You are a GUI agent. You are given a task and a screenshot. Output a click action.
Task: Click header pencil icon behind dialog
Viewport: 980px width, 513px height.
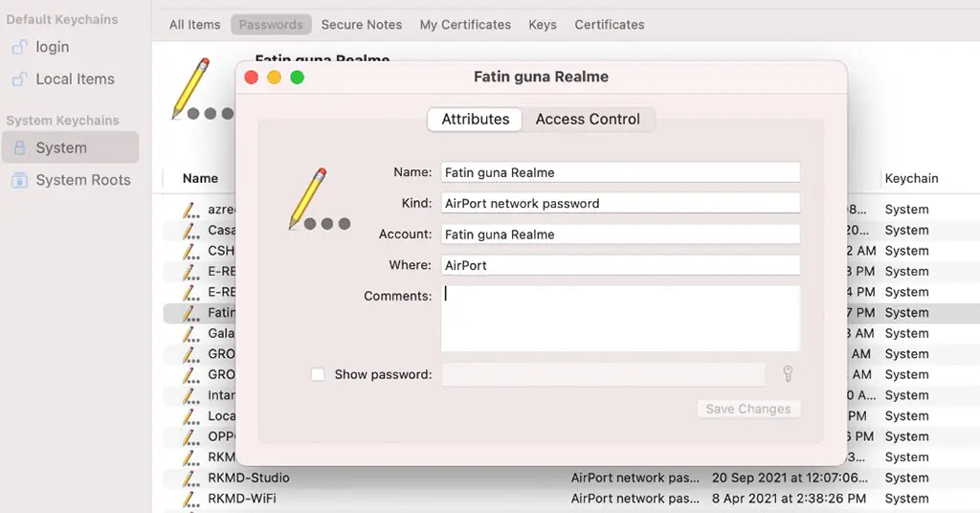pyautogui.click(x=201, y=89)
